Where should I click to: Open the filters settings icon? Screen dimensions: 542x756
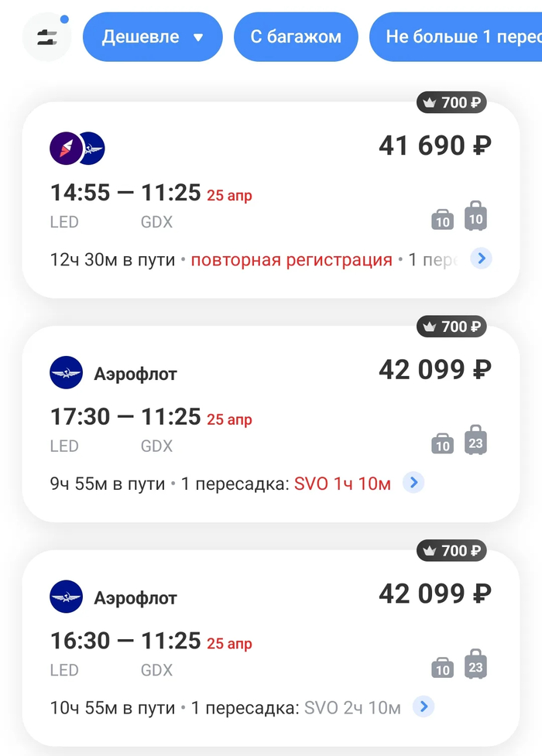[47, 37]
